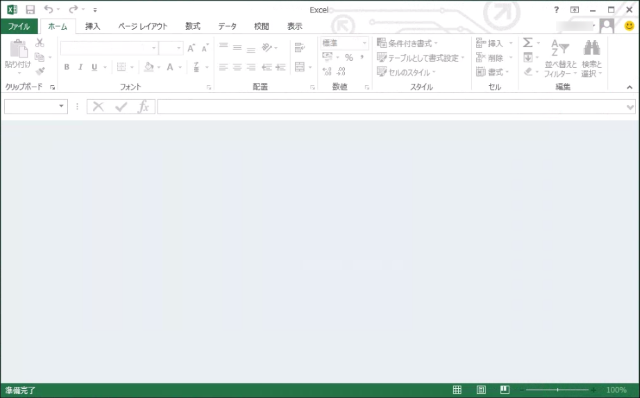The height and width of the screenshot is (398, 640).
Task: Click the 貼り付け paste button
Action: click(18, 57)
